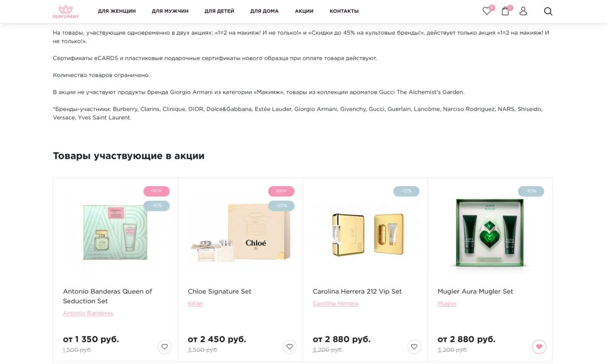Remove Mugler Aura Set from favorites

pyautogui.click(x=539, y=347)
